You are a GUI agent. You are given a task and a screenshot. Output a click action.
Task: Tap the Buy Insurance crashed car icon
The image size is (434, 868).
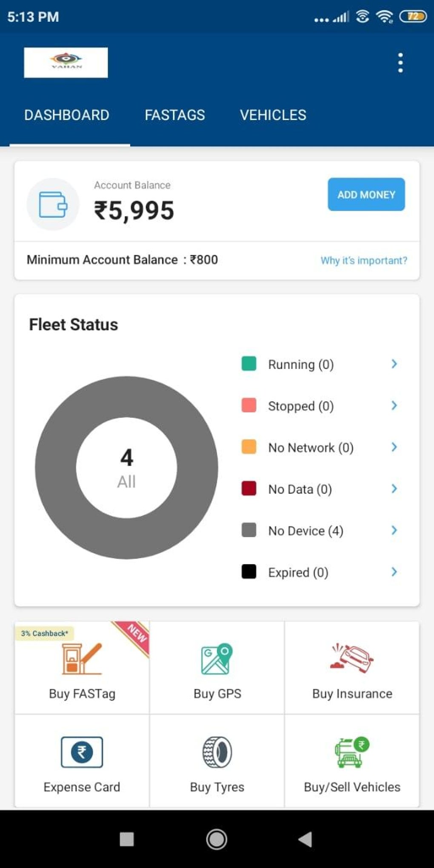[x=352, y=658]
